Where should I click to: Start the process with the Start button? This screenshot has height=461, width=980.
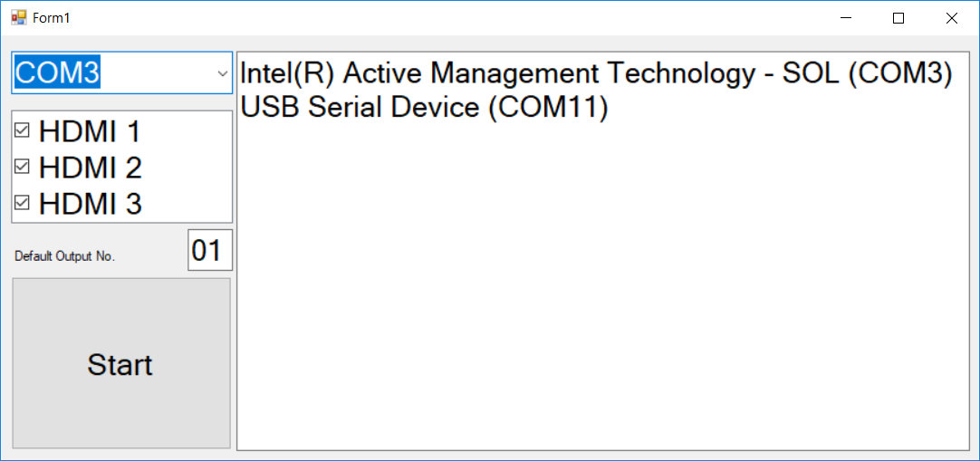coord(121,363)
